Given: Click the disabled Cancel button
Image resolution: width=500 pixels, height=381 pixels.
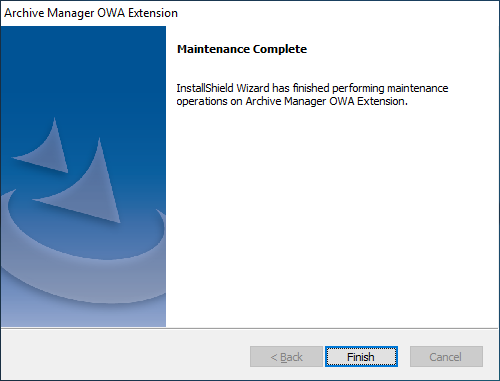Looking at the screenshot, I should [446, 356].
